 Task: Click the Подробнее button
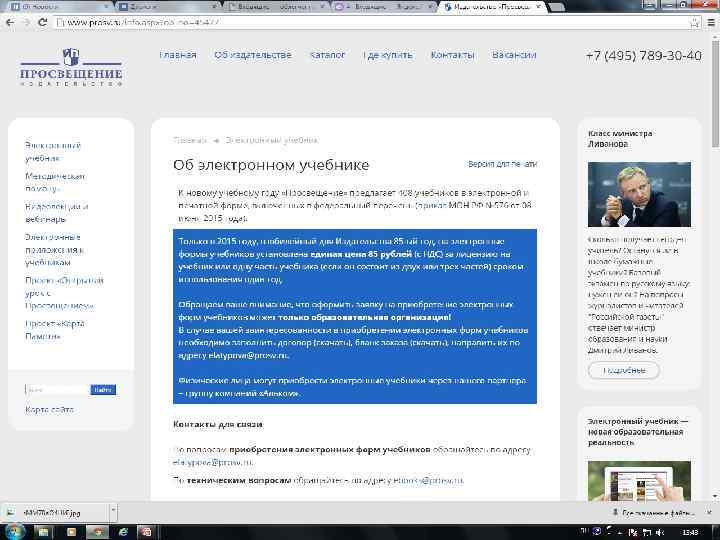click(624, 371)
